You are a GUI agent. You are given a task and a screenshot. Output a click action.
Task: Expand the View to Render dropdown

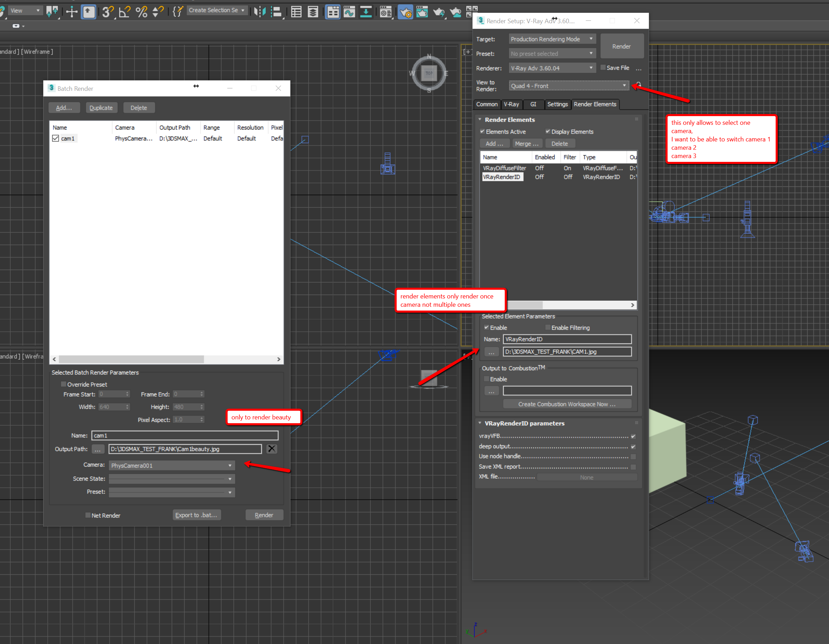click(621, 86)
